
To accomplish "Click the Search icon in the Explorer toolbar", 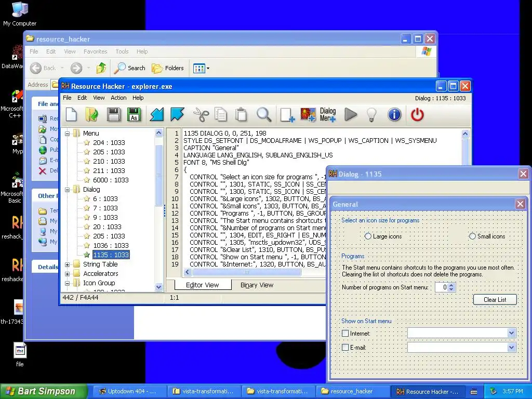I will [x=119, y=68].
